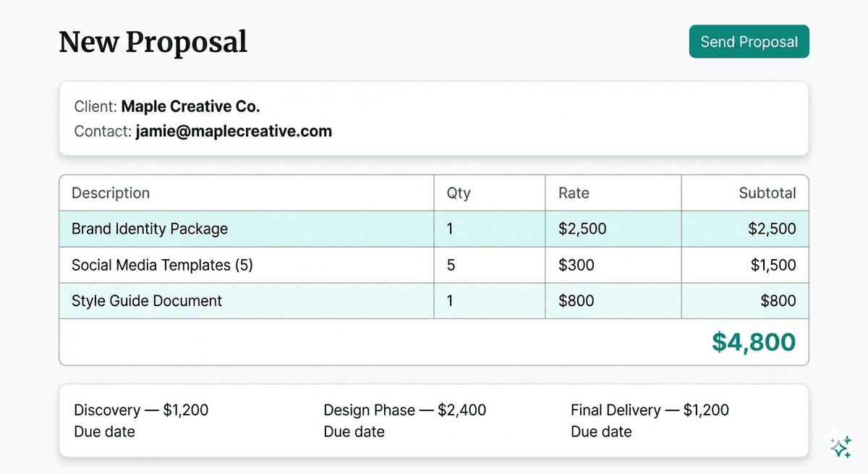Select the client email jamie@maplecreative.com
868x474 pixels.
click(234, 131)
